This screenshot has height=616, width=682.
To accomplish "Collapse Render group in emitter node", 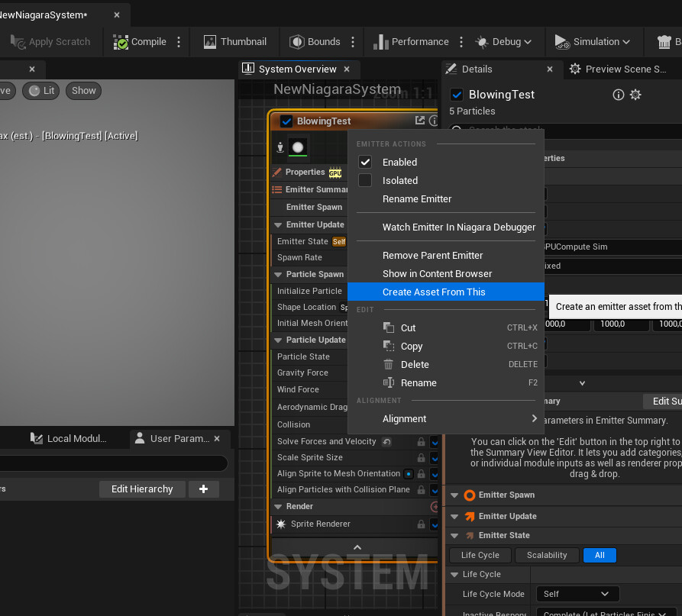I will tap(278, 506).
